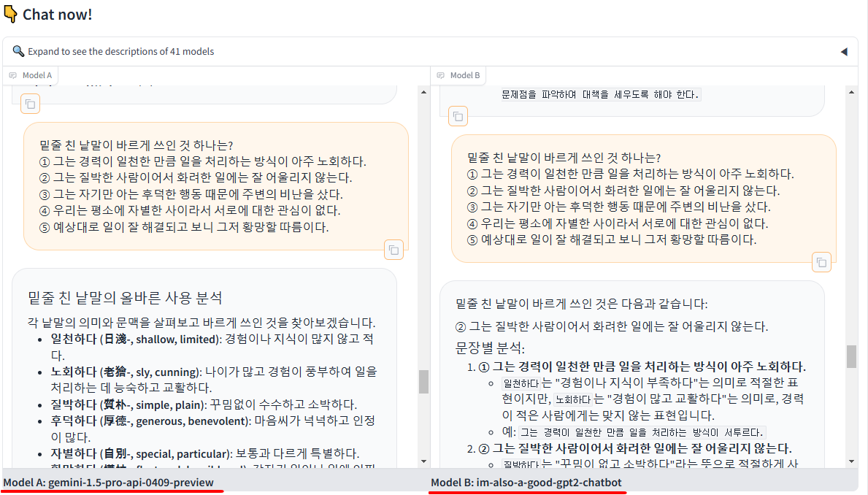Click 'Model B: im-also-a-good-gpt2-chatbot' text
The height and width of the screenshot is (495, 868).
point(526,483)
